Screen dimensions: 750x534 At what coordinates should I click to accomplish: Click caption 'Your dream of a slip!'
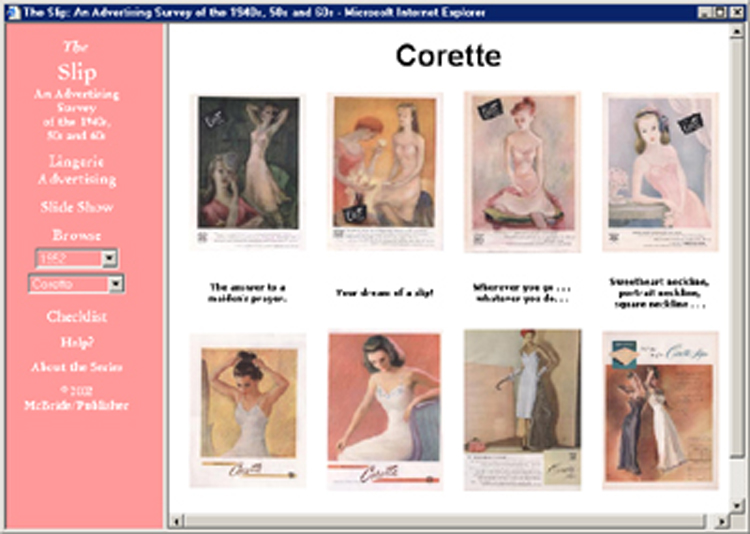tap(385, 293)
